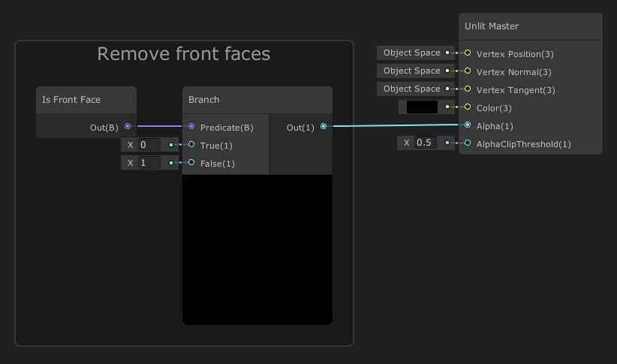Viewport: 617px width, 364px height.
Task: Select the Is Front Face node header
Action: point(86,100)
